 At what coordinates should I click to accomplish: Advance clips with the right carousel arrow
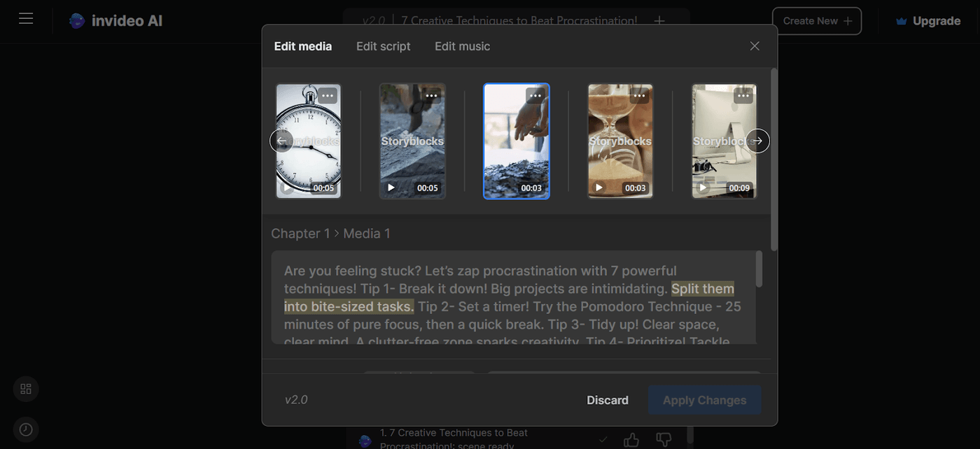(757, 141)
